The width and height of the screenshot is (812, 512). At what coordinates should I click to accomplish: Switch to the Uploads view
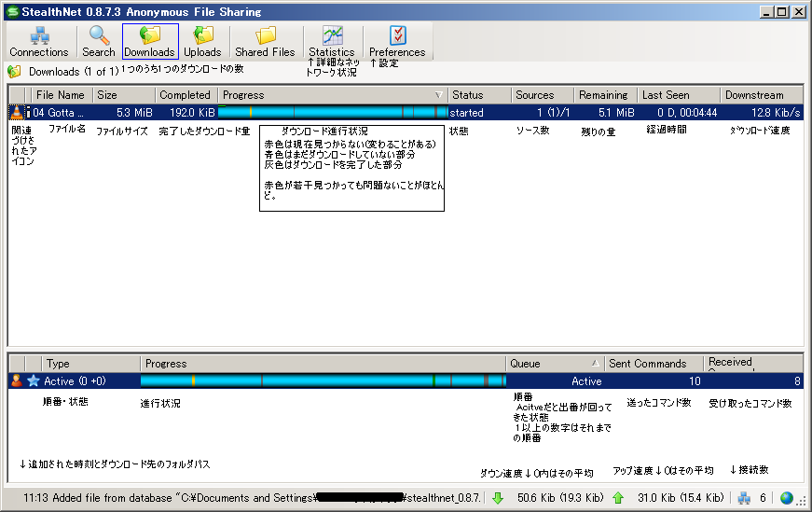click(202, 41)
